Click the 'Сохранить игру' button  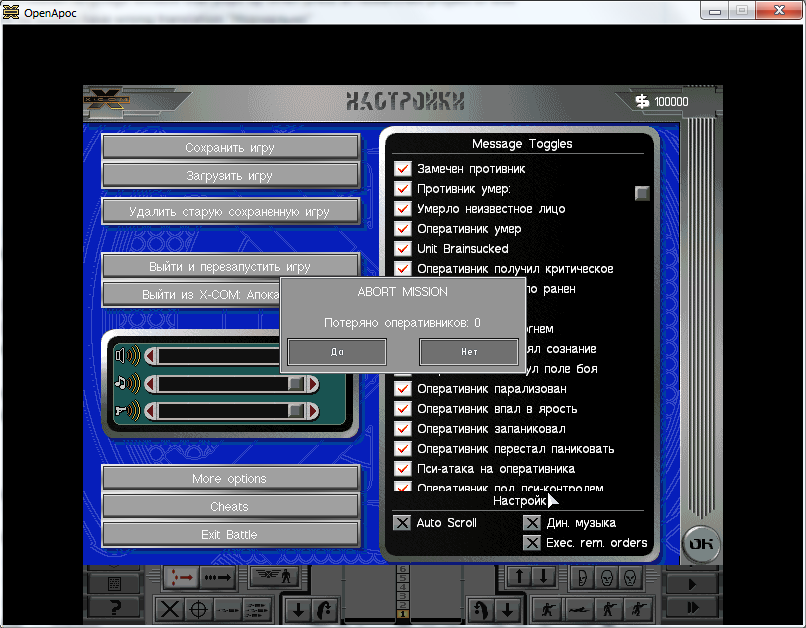pyautogui.click(x=230, y=147)
